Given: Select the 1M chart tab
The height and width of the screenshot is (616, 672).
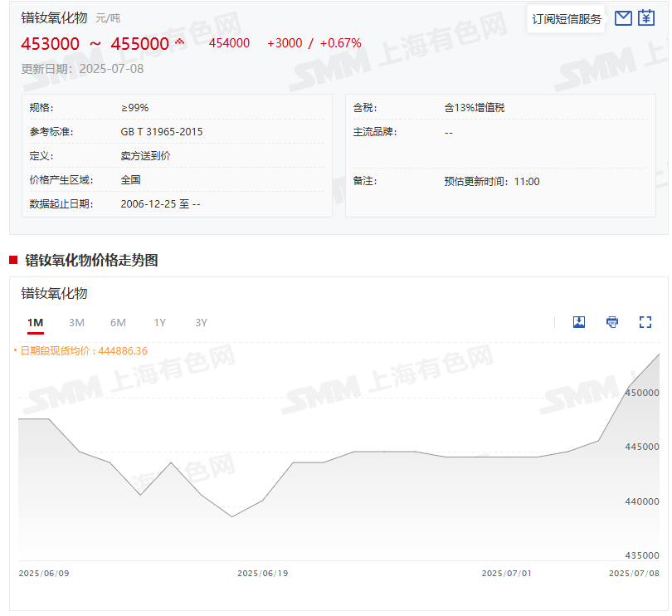Looking at the screenshot, I should click(x=34, y=322).
